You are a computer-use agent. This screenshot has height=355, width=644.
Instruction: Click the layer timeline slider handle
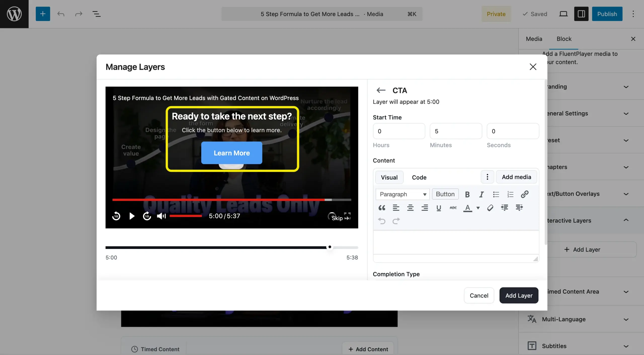tap(330, 247)
